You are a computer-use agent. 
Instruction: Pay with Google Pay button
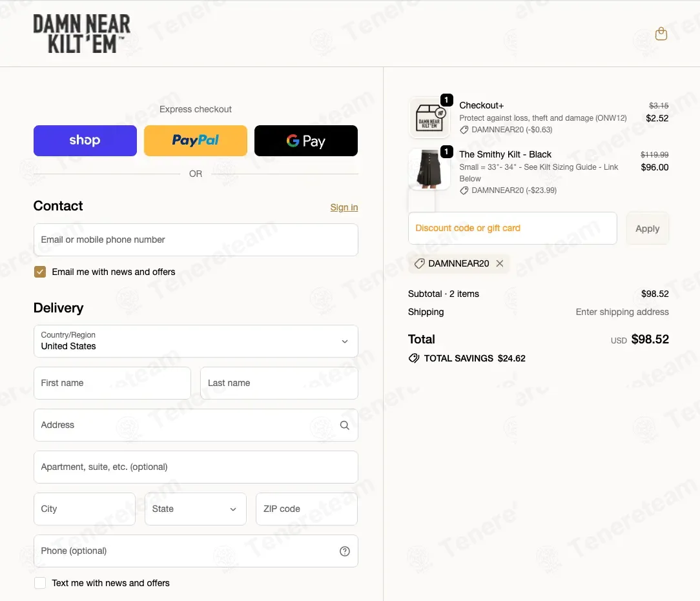click(x=306, y=141)
